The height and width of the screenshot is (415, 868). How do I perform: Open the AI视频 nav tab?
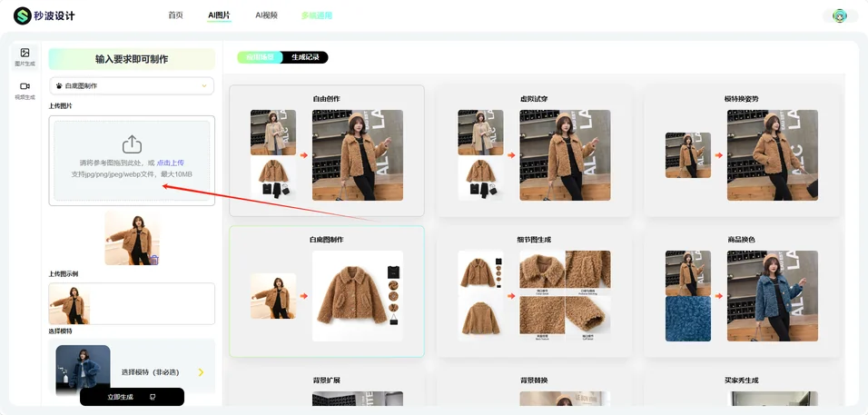click(266, 15)
